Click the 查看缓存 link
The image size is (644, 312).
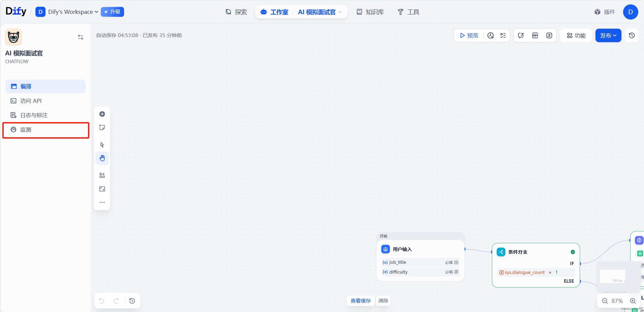click(x=360, y=301)
